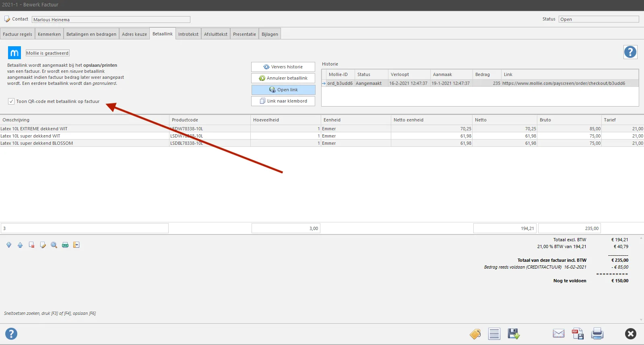The height and width of the screenshot is (345, 644).
Task: Click the save floppy disk icon
Action: click(x=514, y=334)
